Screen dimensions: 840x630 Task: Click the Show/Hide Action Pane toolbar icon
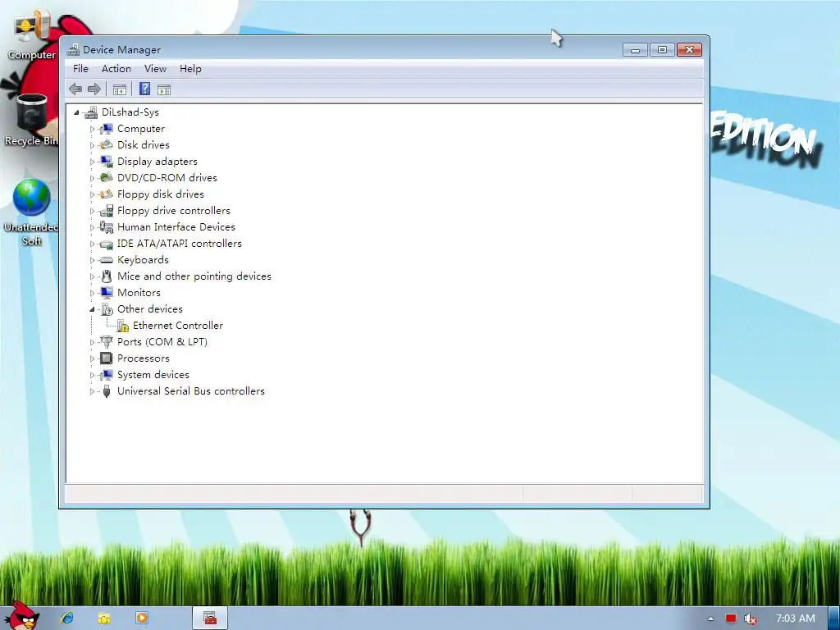[164, 89]
